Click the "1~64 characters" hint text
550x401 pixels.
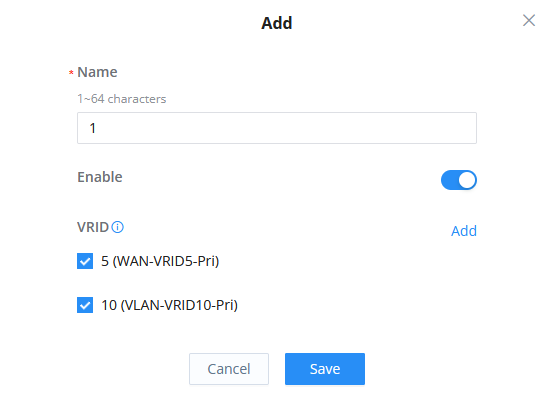click(x=122, y=99)
